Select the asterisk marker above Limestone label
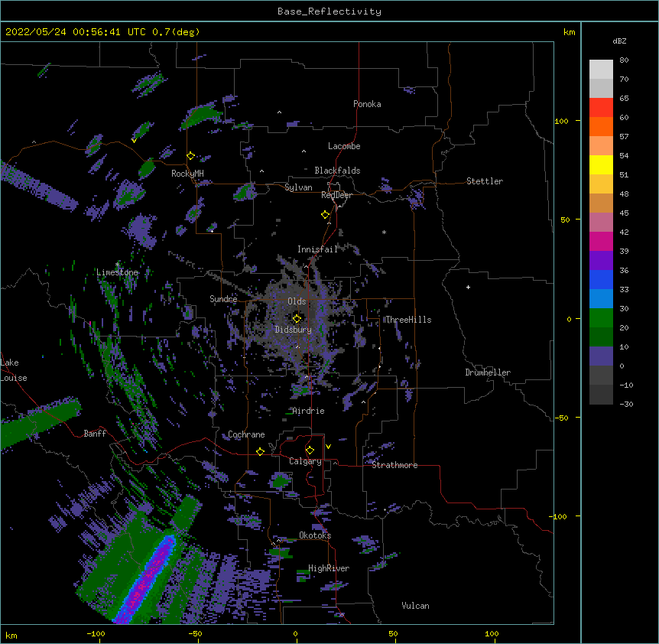The height and width of the screenshot is (644, 659). (117, 265)
